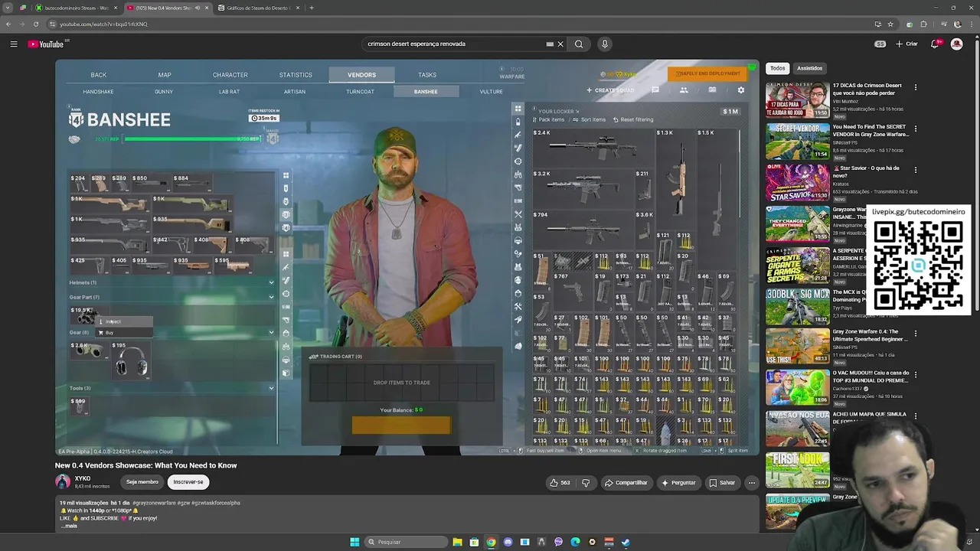This screenshot has height=551, width=980.
Task: Select the HANDSHAKE vendor
Action: point(98,92)
